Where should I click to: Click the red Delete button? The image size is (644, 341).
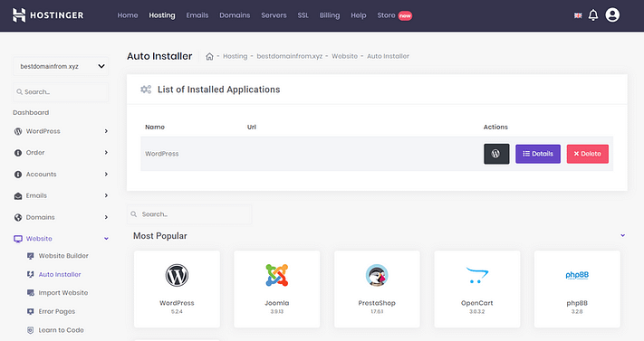pyautogui.click(x=588, y=154)
